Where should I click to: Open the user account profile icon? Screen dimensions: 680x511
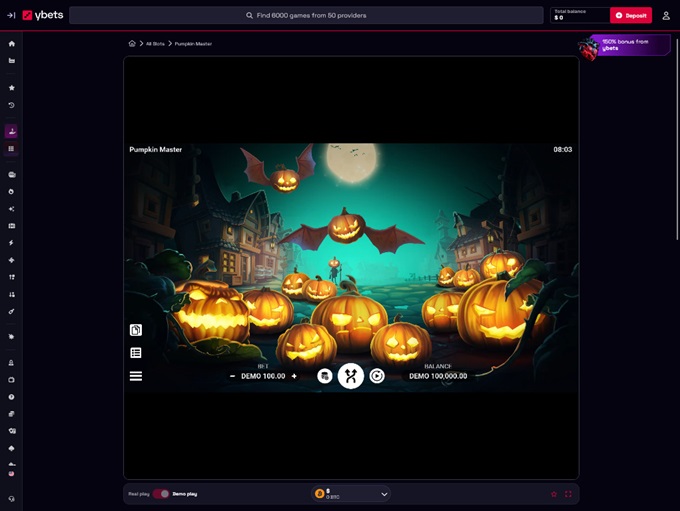[x=666, y=15]
